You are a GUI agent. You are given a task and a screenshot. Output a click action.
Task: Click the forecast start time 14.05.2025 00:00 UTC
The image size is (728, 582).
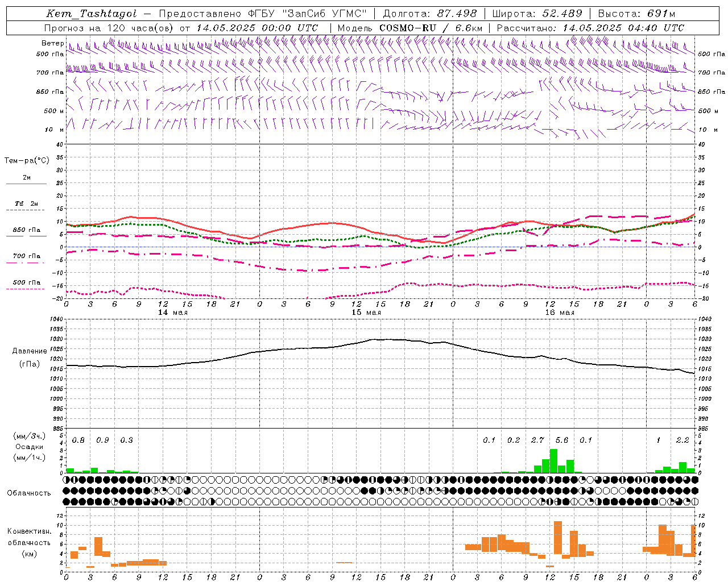257,28
